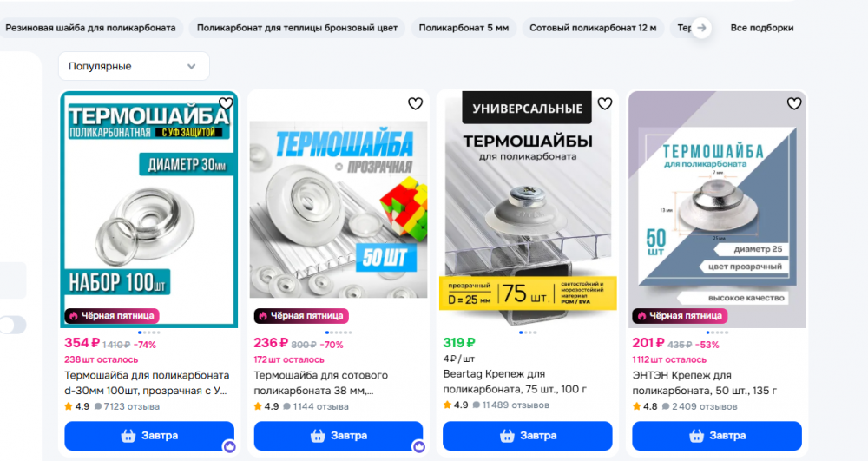The height and width of the screenshot is (461, 868).
Task: Expand the sort list via its chevron
Action: pos(192,66)
